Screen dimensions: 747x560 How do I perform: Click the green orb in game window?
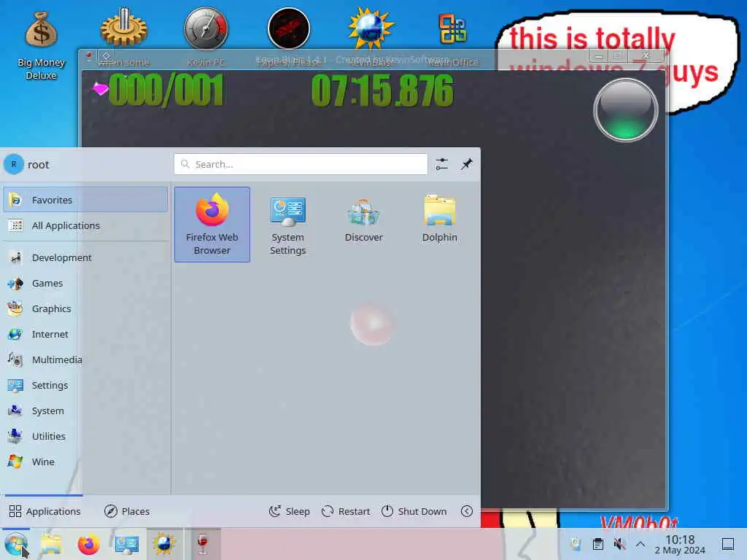[625, 110]
